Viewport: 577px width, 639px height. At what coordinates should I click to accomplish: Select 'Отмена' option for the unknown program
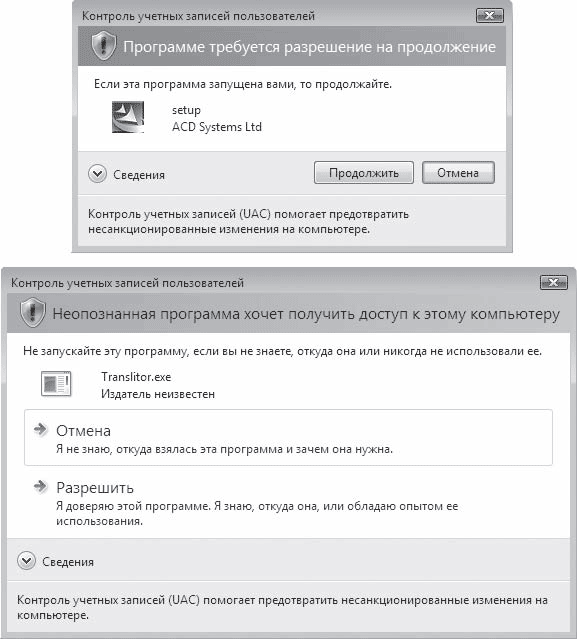pyautogui.click(x=288, y=438)
